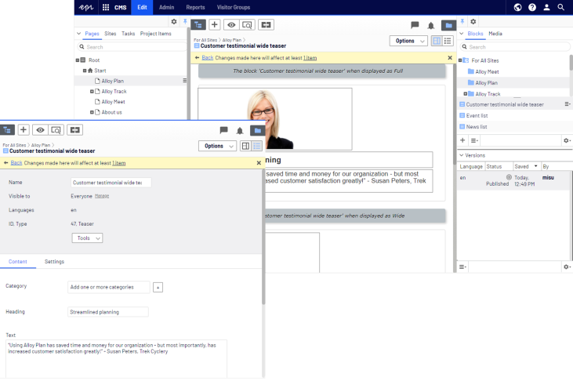Click the top bar search magnifier icon
Viewport: 573px width, 392px height.
pyautogui.click(x=561, y=7)
